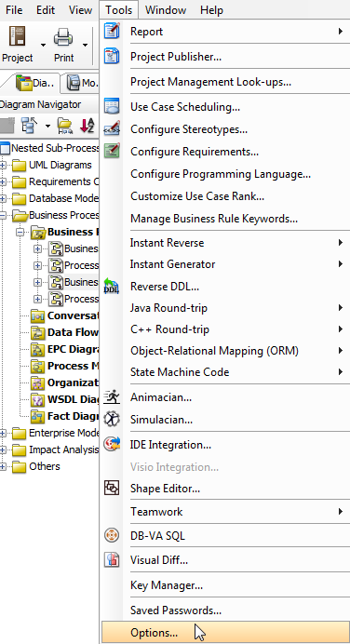Open the Window menu
Image resolution: width=350 pixels, height=644 pixels.
[x=166, y=9]
